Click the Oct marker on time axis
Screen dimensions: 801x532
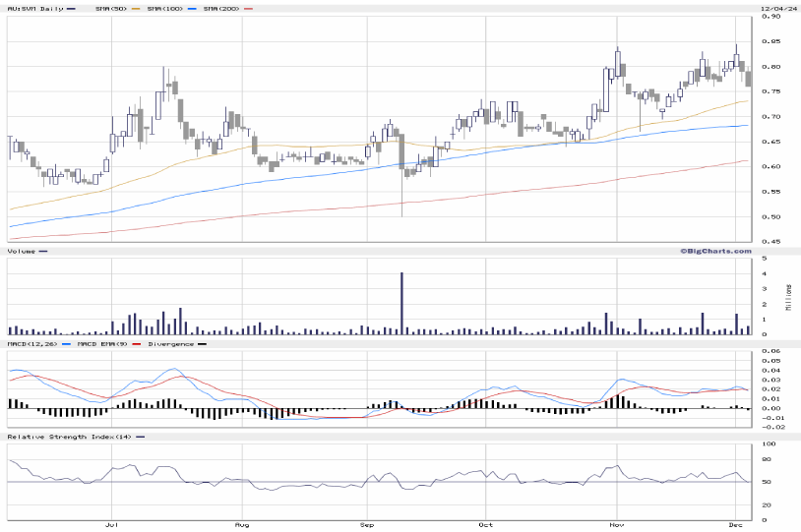click(485, 527)
